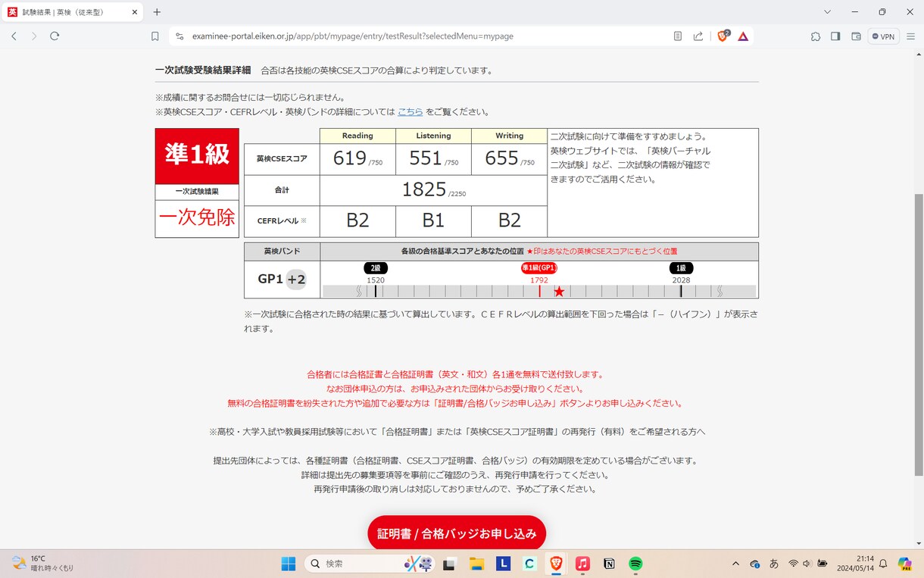Open the weather widget showing 16°C
The height and width of the screenshot is (578, 924).
coord(43,564)
